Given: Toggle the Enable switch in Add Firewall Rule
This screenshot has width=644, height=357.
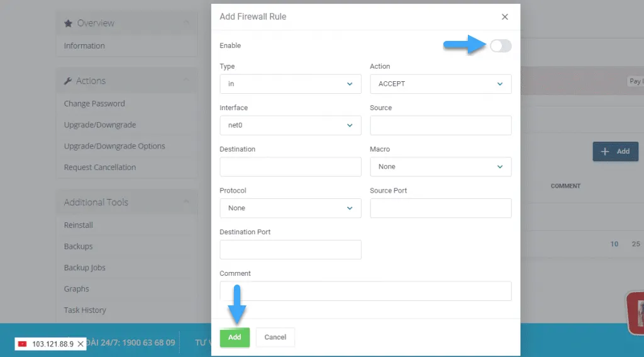Looking at the screenshot, I should (x=501, y=46).
